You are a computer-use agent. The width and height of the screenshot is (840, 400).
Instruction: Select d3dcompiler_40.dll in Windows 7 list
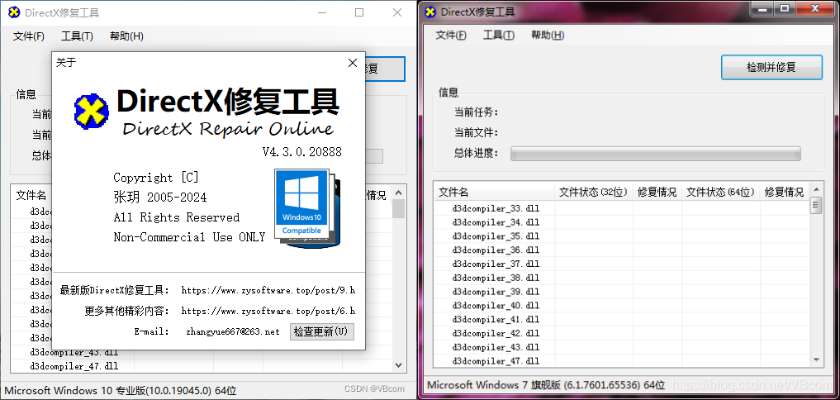point(496,306)
